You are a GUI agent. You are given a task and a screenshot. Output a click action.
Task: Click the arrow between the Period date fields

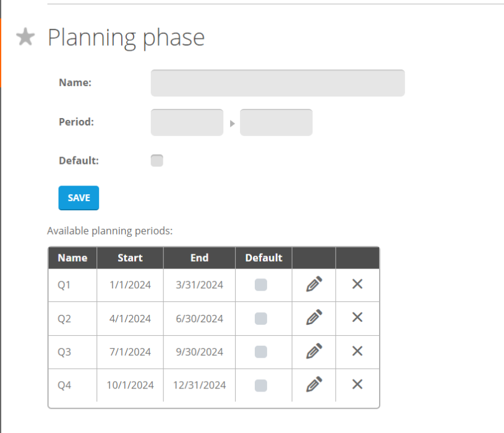click(x=232, y=122)
